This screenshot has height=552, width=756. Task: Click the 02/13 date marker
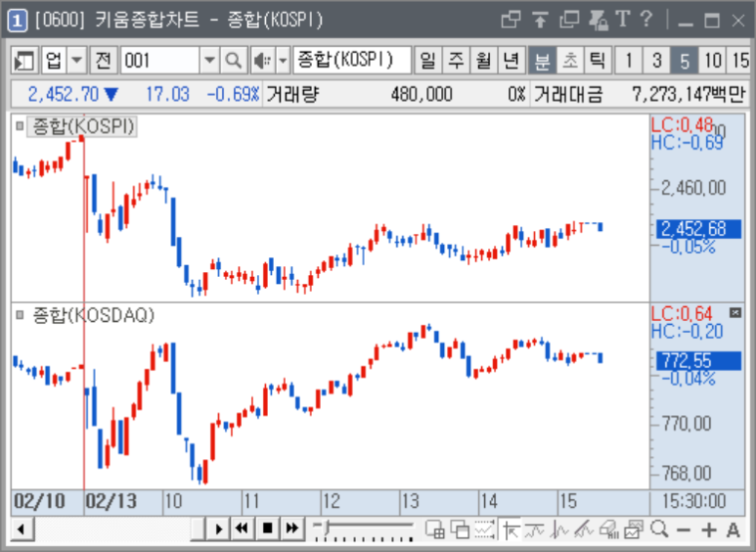[x=111, y=501]
